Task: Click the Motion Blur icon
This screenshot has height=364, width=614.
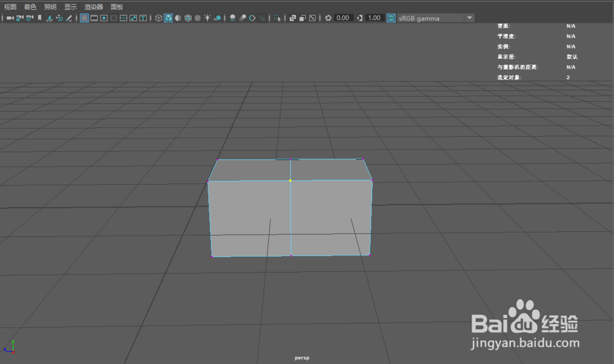Action: click(x=243, y=18)
